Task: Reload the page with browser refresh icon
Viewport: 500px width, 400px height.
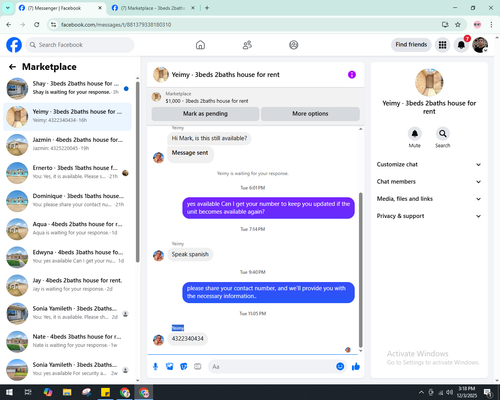Action: 37,24
